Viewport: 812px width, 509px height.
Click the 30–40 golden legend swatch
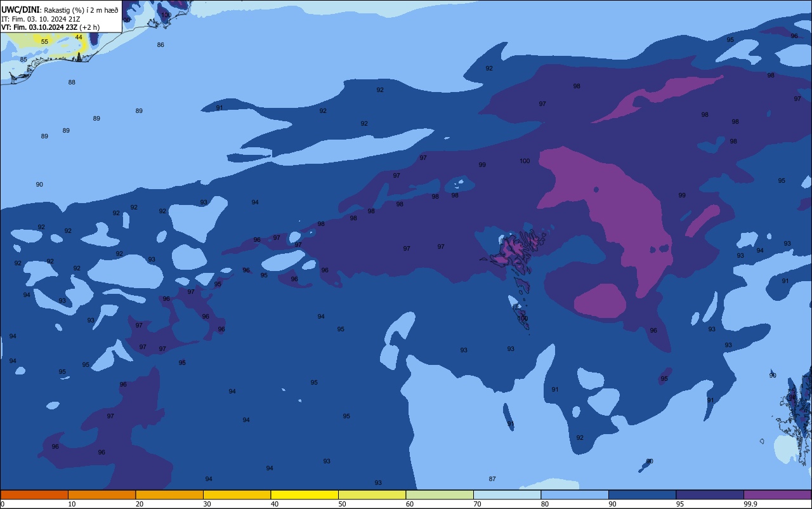pyautogui.click(x=237, y=494)
